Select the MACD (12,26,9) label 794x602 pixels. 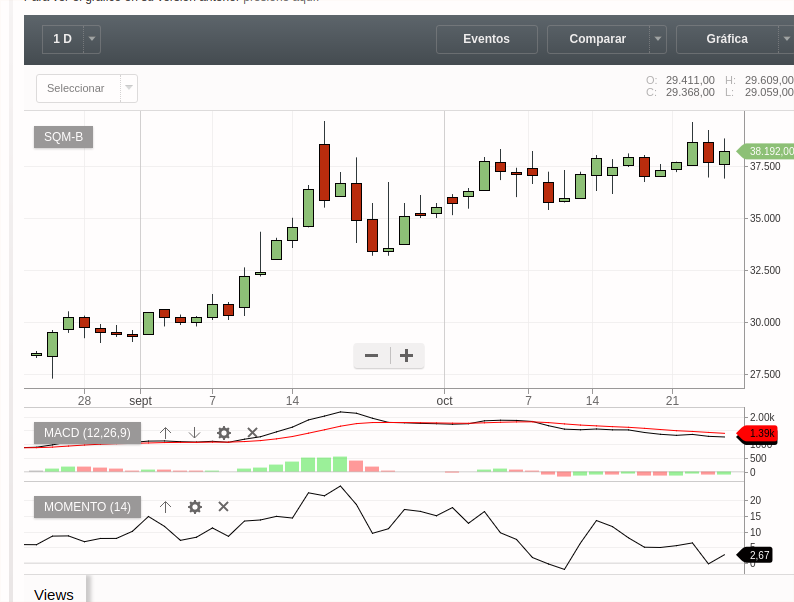click(x=87, y=433)
